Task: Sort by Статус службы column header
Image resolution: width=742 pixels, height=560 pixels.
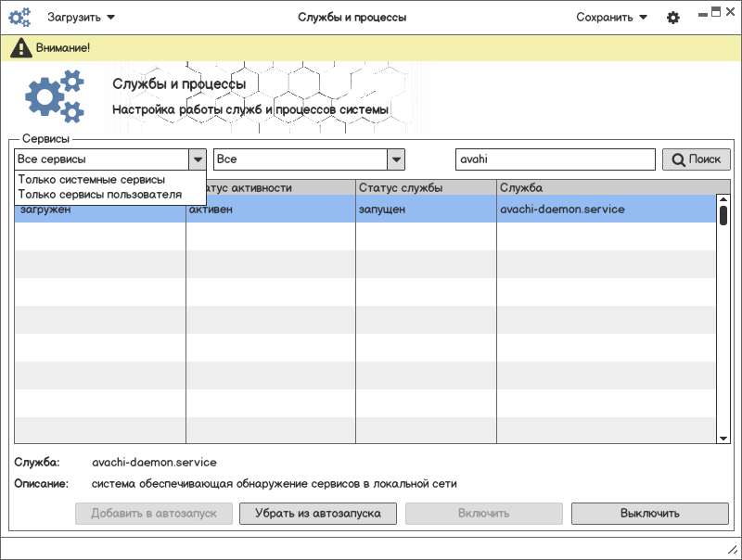Action: point(426,187)
